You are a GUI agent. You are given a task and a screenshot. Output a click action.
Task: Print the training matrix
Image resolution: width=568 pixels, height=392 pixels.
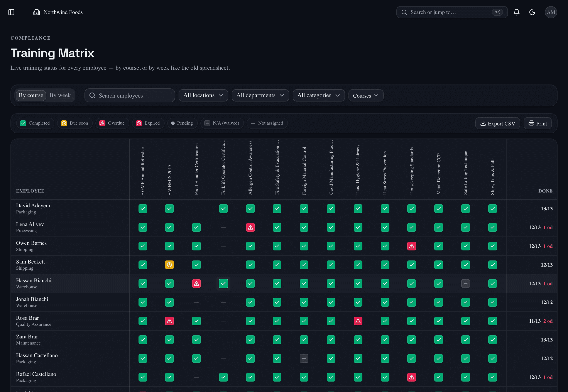[x=538, y=123]
